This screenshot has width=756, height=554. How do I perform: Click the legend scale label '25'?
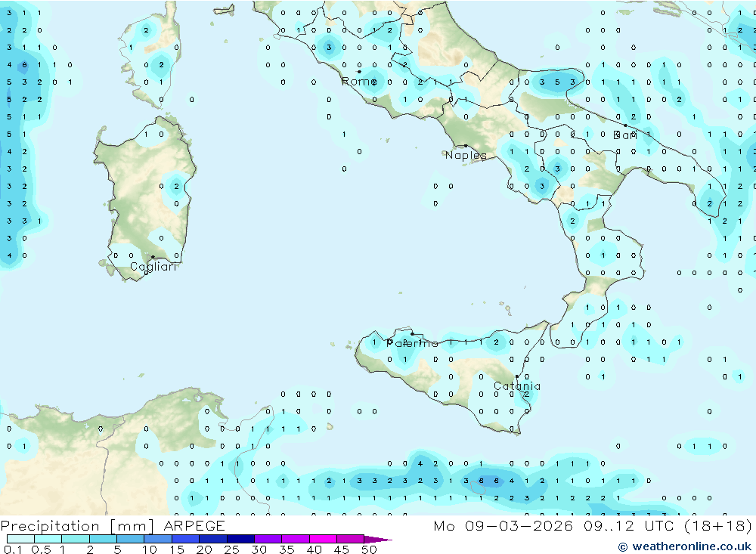click(x=231, y=549)
